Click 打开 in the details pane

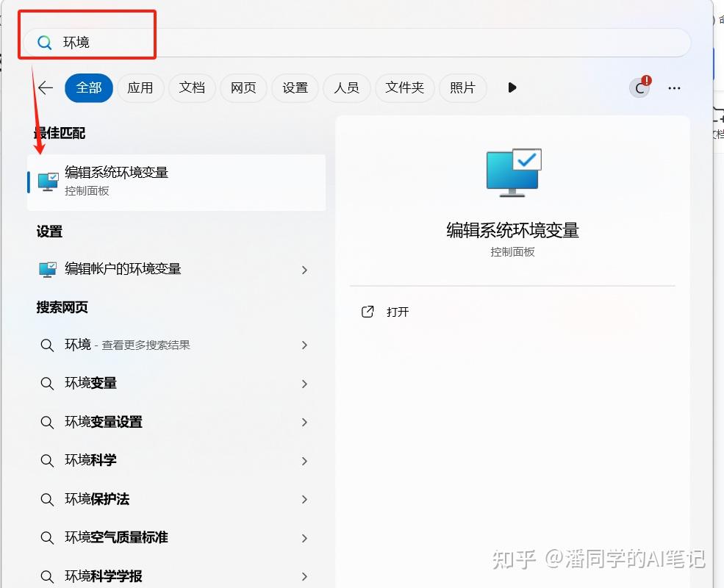pyautogui.click(x=398, y=312)
